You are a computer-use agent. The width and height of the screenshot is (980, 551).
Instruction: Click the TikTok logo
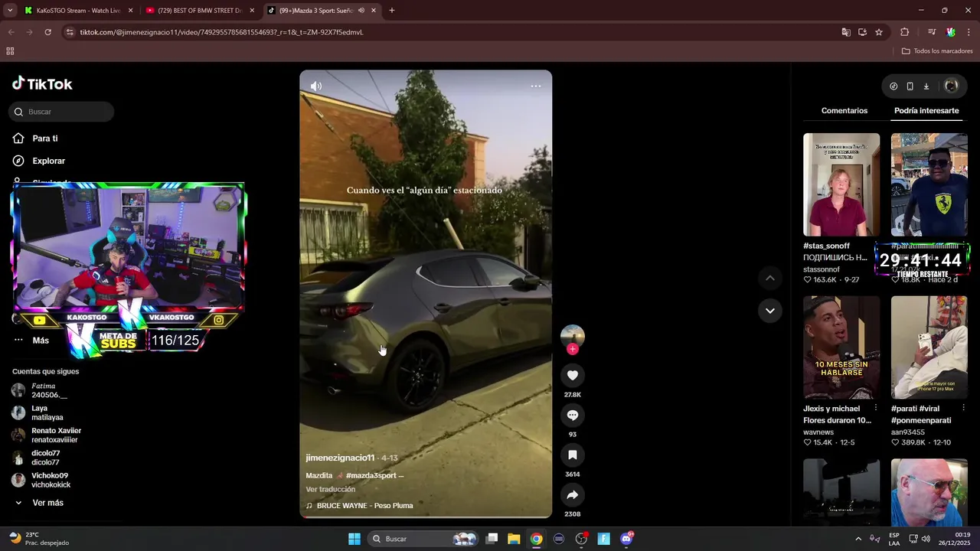42,84
